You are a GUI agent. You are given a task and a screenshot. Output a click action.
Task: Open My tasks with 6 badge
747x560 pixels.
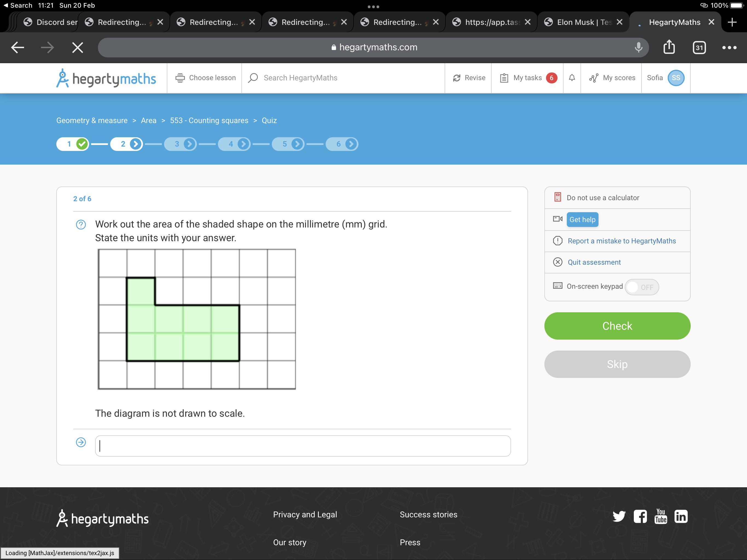pyautogui.click(x=528, y=78)
